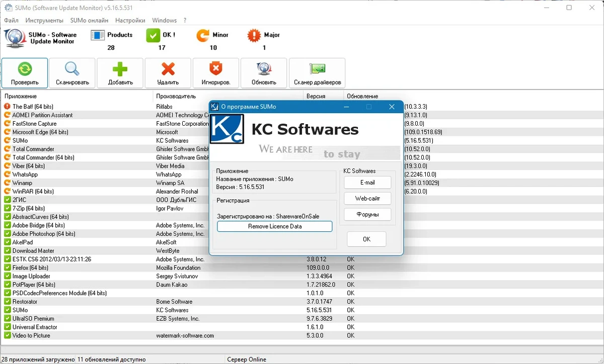Select the PSDCodecPreferences Module row
The image size is (604, 364).
(302, 293)
